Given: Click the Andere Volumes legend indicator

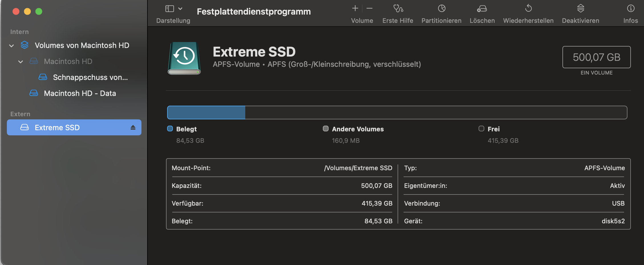Looking at the screenshot, I should tap(326, 129).
